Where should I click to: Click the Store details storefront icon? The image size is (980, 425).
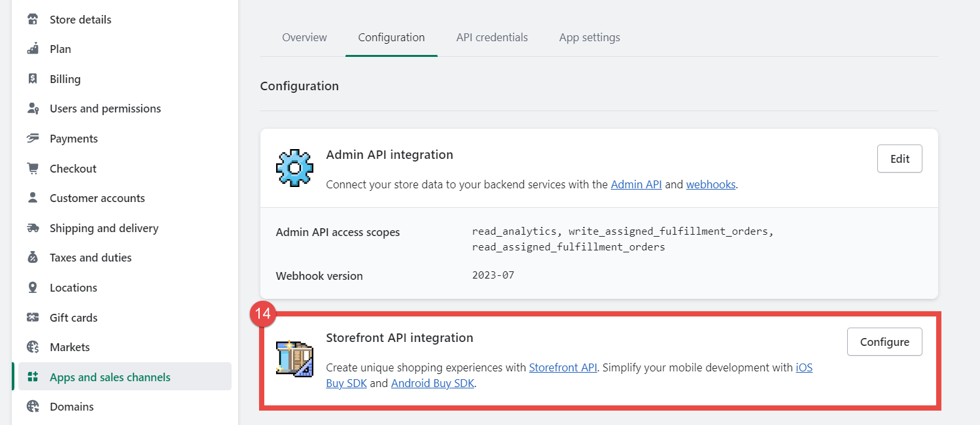33,20
